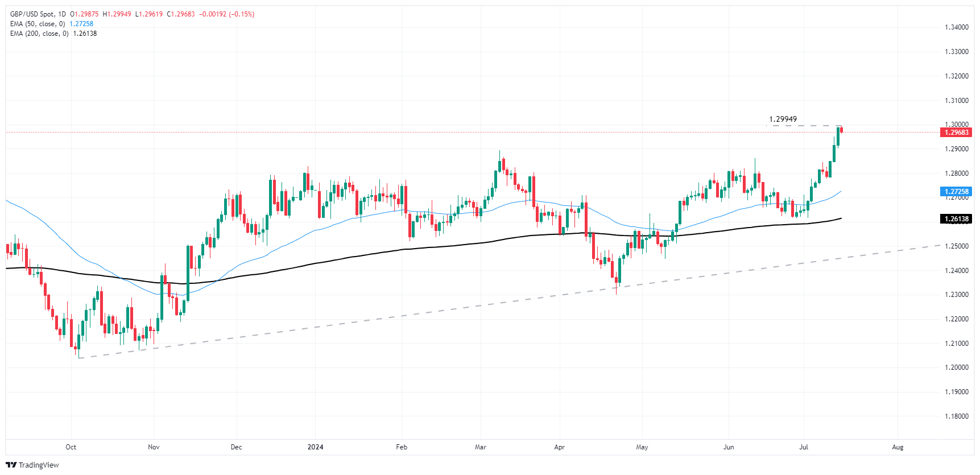
Task: Click the red change value −0.00192 (−0.15%)
Action: tap(226, 14)
